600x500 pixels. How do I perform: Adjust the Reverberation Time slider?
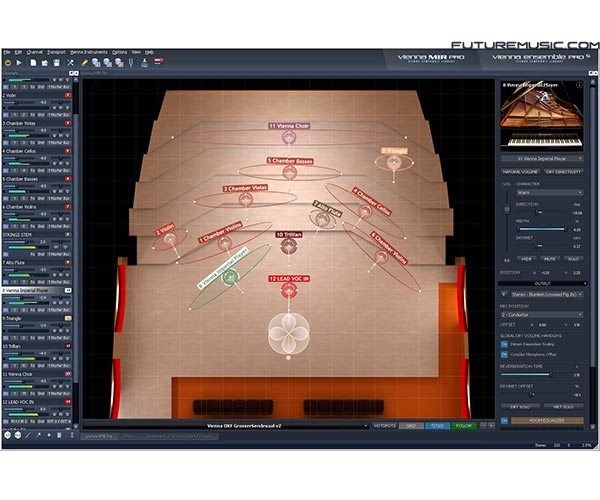[534, 375]
